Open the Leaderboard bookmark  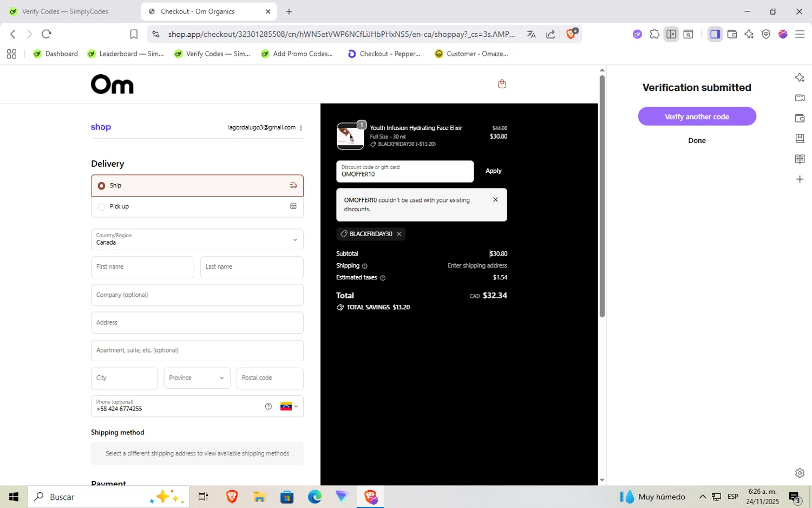click(126, 54)
